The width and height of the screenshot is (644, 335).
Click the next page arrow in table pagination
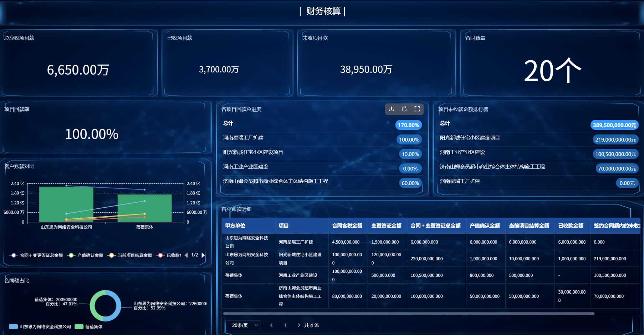pos(299,325)
